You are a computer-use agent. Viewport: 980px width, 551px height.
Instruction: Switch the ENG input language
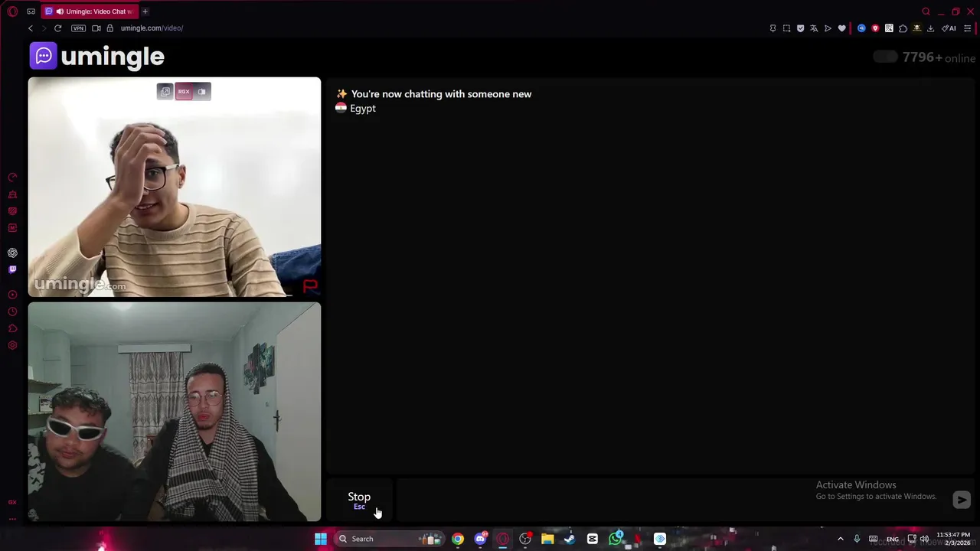(x=893, y=540)
